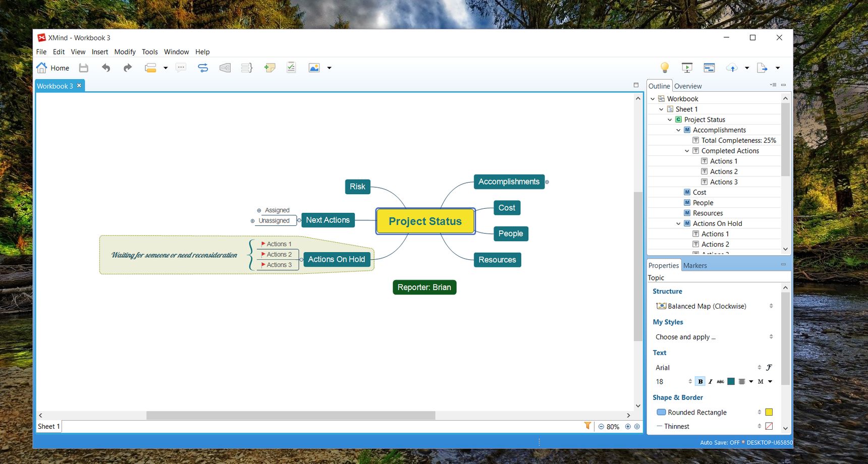The image size is (868, 464).
Task: Switch to the Overview tab
Action: click(x=688, y=86)
